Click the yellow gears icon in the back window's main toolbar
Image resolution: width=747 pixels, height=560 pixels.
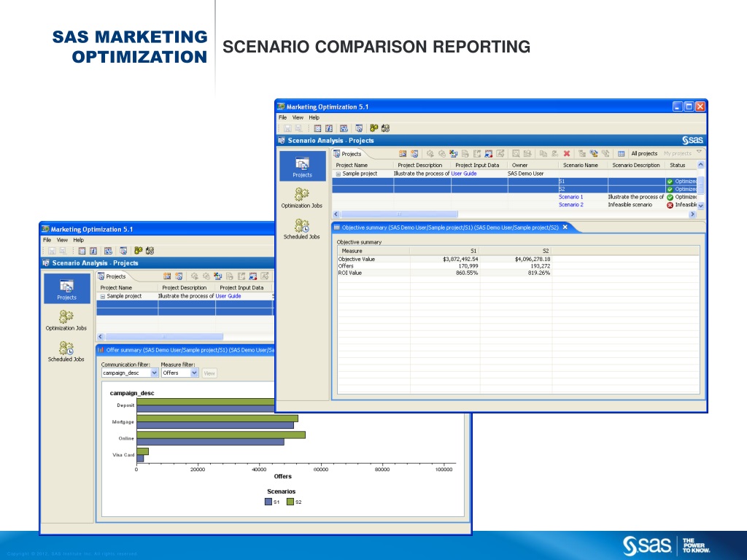138,251
